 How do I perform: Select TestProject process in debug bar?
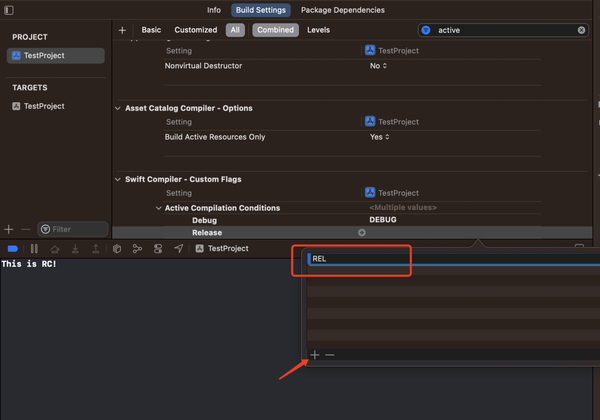click(x=222, y=249)
